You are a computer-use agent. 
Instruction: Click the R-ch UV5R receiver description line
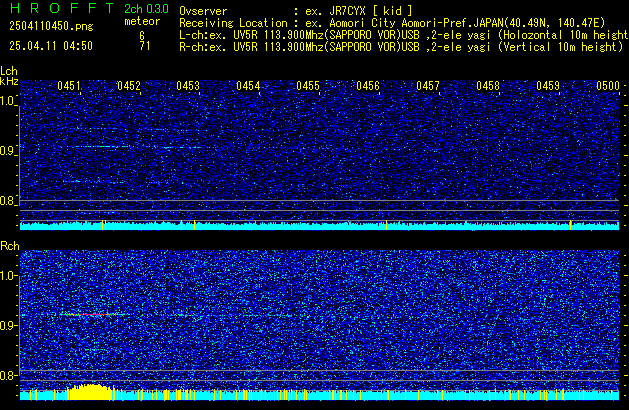click(401, 47)
